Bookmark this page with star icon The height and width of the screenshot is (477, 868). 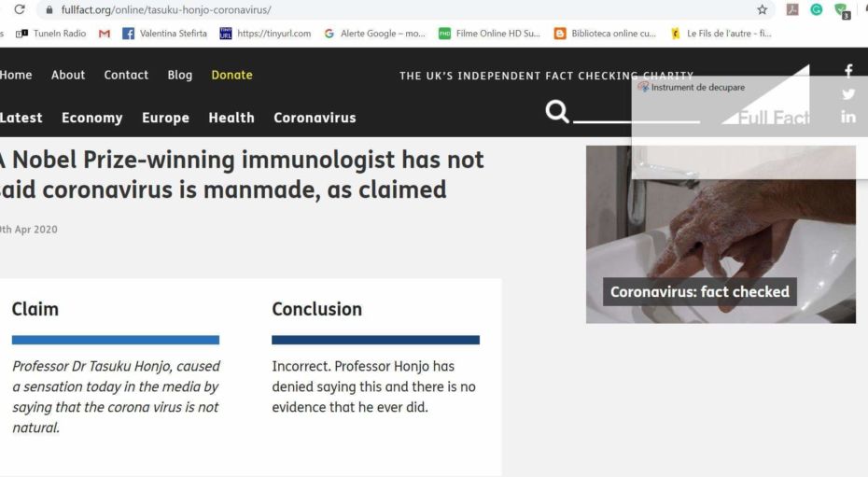(x=763, y=9)
